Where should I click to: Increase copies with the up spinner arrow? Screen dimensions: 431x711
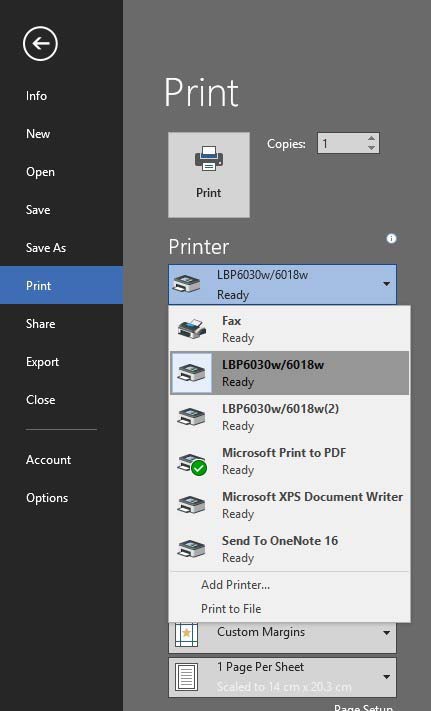pos(372,138)
